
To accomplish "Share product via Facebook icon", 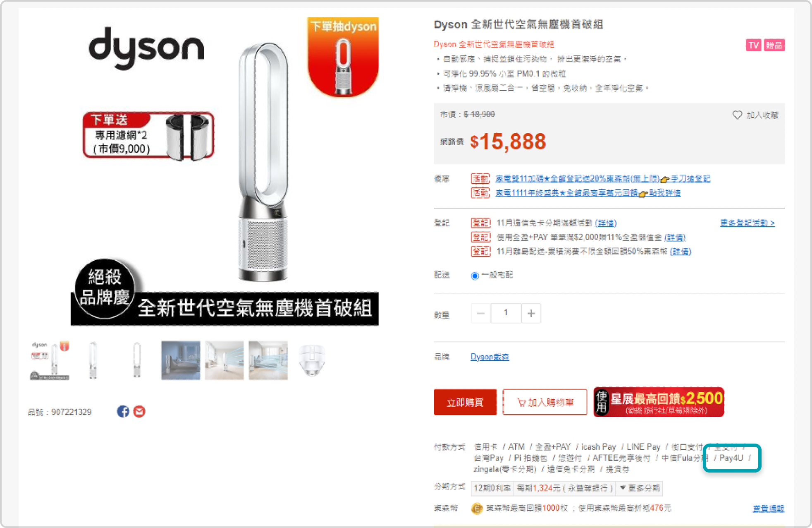I will coord(123,411).
